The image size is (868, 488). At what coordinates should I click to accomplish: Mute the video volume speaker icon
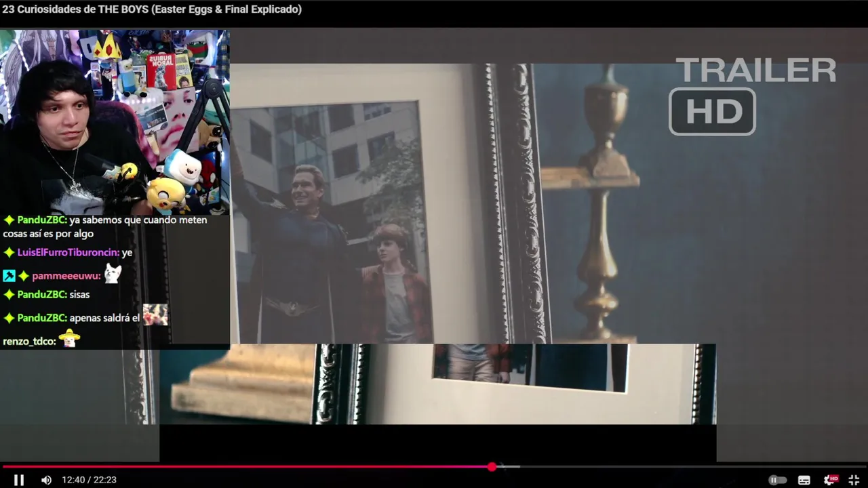[x=46, y=480]
